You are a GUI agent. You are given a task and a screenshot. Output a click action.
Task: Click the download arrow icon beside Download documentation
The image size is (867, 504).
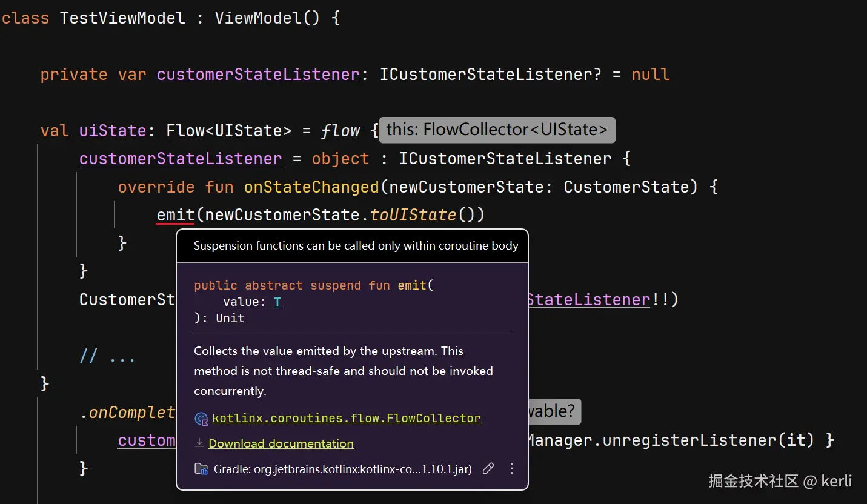coord(199,443)
